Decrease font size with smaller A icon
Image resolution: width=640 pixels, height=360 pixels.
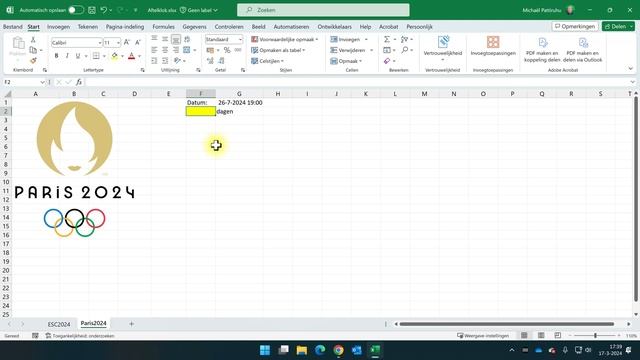tap(138, 42)
